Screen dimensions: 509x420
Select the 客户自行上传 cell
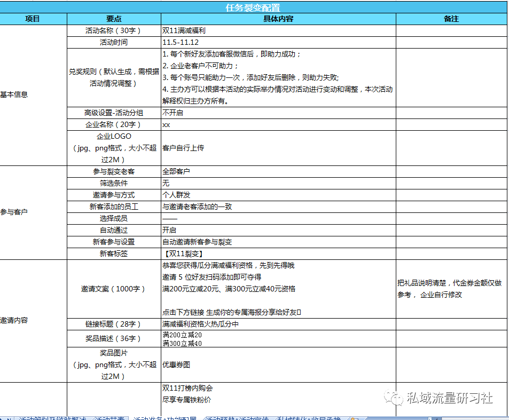coord(278,148)
